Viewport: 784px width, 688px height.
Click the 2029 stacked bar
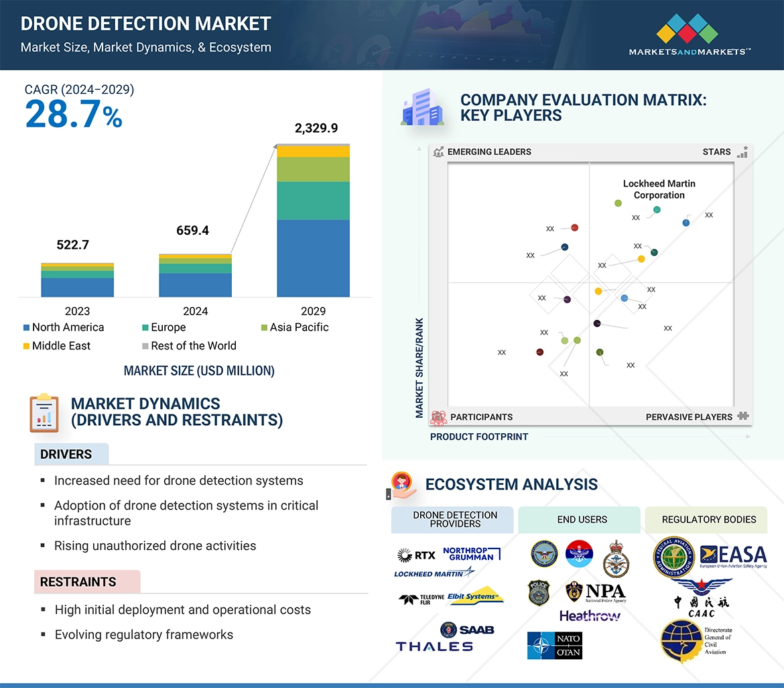pos(313,221)
